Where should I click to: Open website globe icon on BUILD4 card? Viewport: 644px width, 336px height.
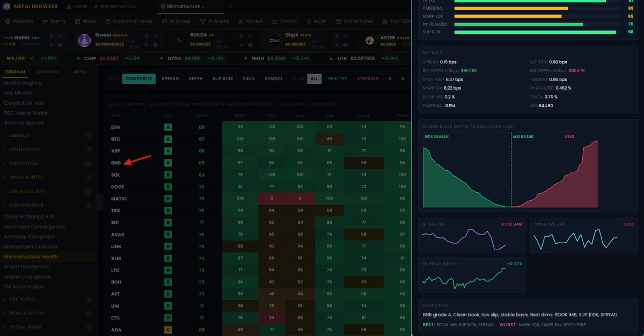pyautogui.click(x=240, y=36)
